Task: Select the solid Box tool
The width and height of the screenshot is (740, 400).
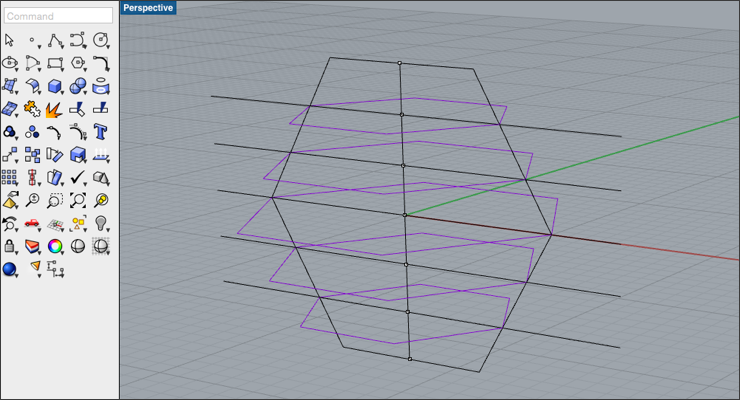Action: point(55,86)
